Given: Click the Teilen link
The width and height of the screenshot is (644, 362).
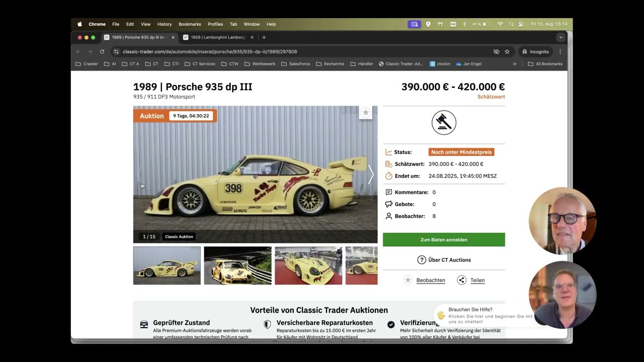Looking at the screenshot, I should click(x=477, y=281).
